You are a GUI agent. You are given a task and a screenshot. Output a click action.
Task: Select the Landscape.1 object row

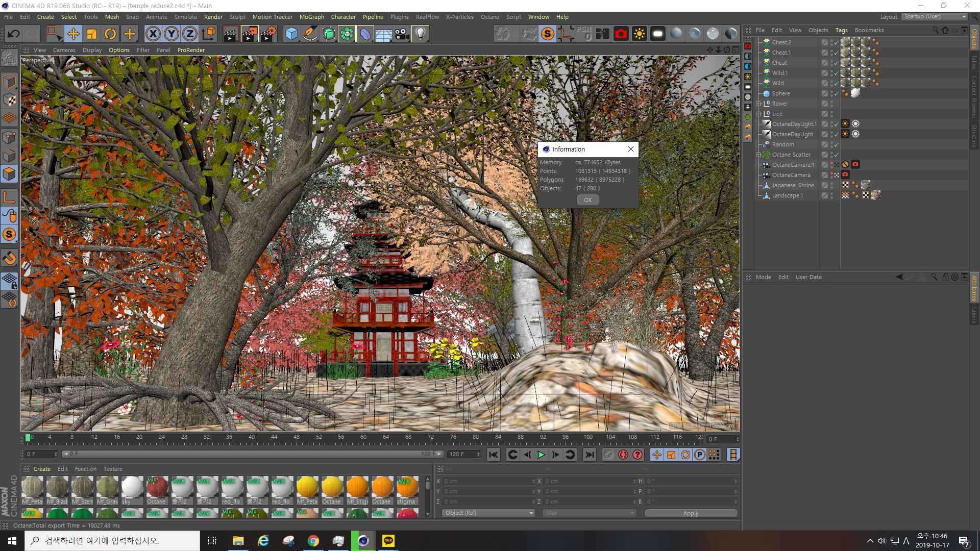pyautogui.click(x=787, y=195)
